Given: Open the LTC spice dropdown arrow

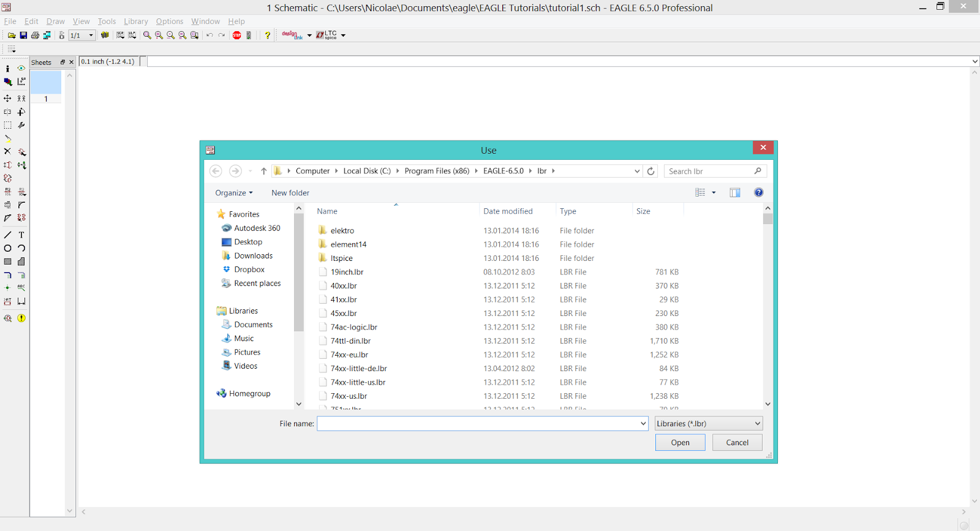Looking at the screenshot, I should 343,36.
